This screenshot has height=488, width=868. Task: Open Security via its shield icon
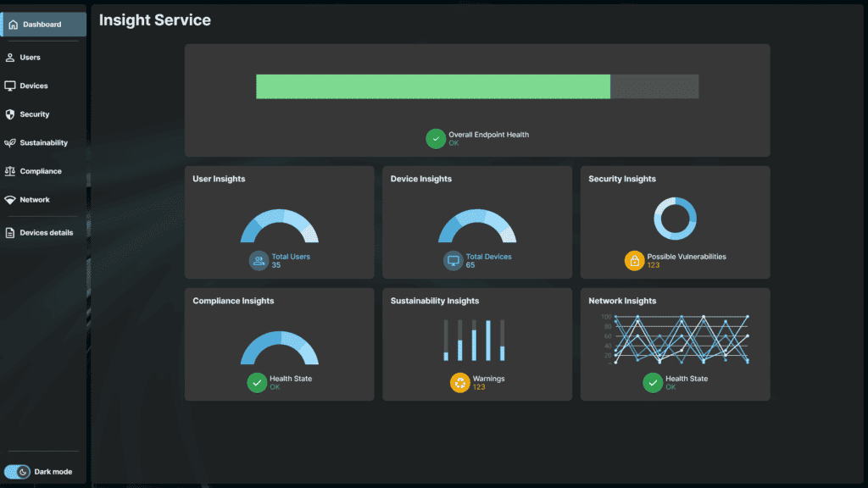[x=10, y=114]
